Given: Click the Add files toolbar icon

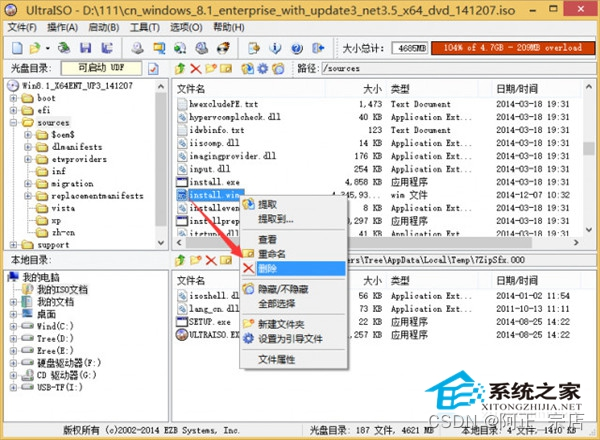Looking at the screenshot, I should coord(254,48).
